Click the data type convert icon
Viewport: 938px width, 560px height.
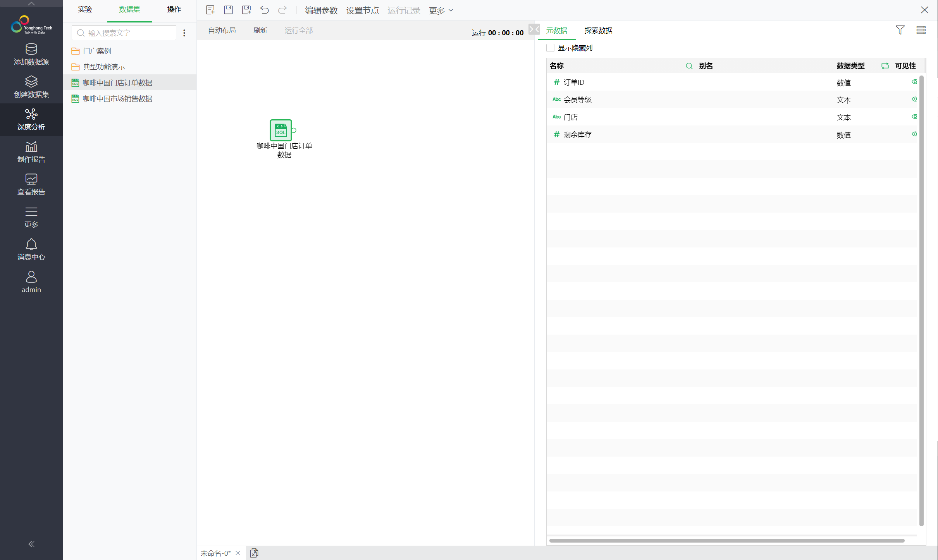pyautogui.click(x=885, y=66)
